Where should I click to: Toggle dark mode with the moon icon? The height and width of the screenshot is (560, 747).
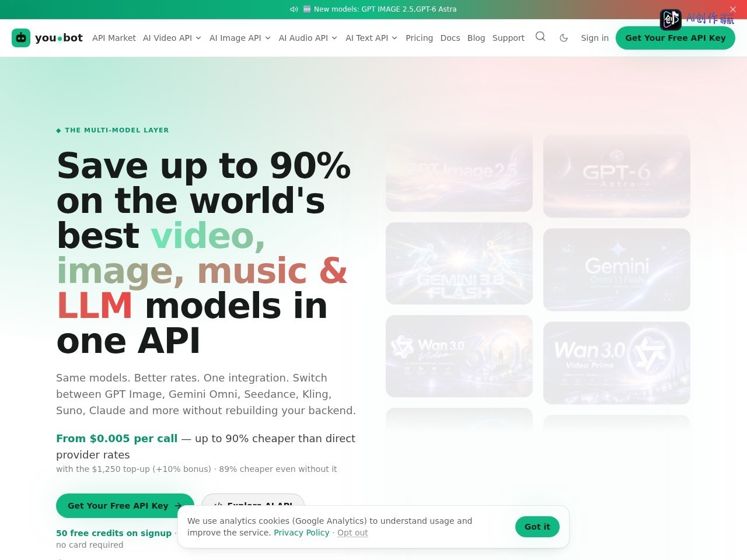coord(564,38)
